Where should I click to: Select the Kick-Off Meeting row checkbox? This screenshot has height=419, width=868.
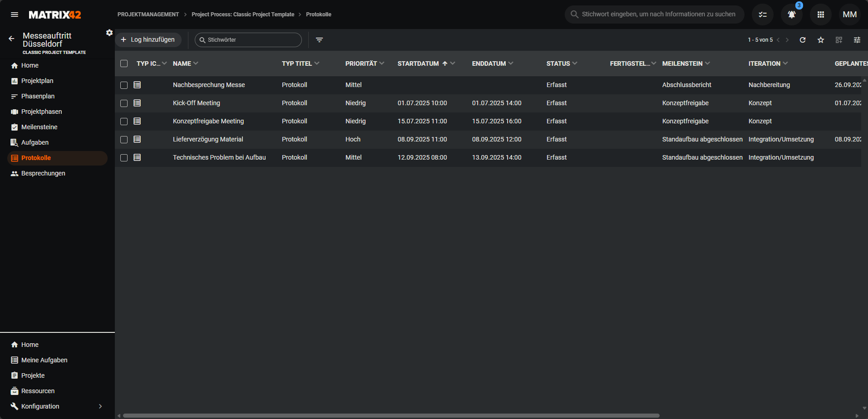pyautogui.click(x=124, y=103)
